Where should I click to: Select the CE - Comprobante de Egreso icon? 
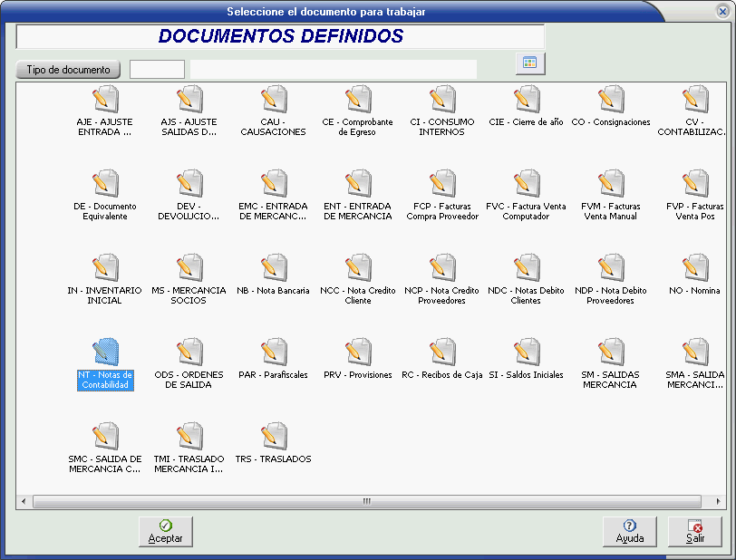[x=358, y=100]
